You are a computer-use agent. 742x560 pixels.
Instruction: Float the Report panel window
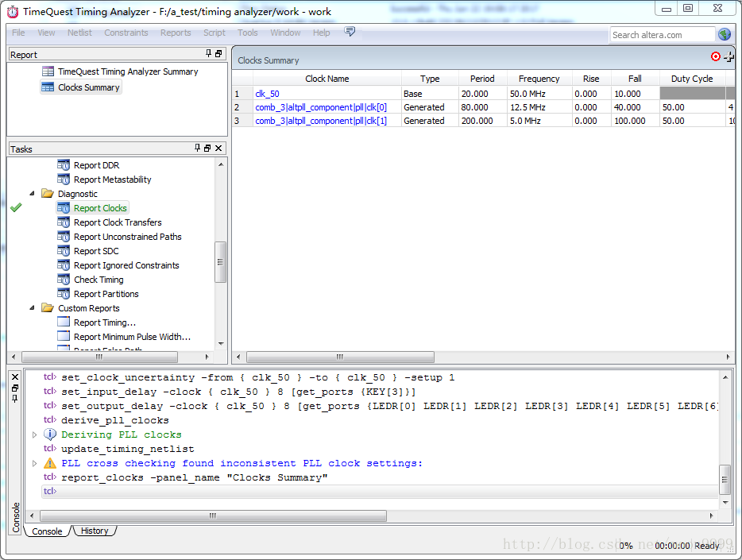(x=218, y=54)
